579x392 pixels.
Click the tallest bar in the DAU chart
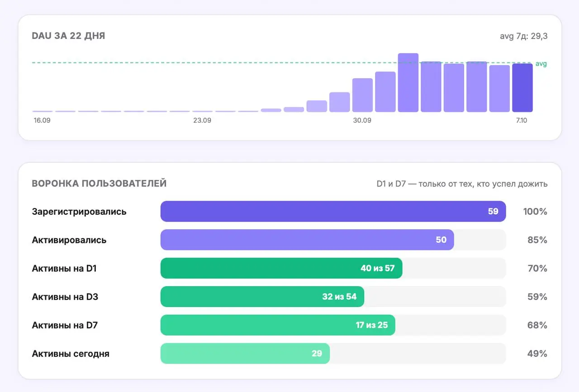point(408,83)
